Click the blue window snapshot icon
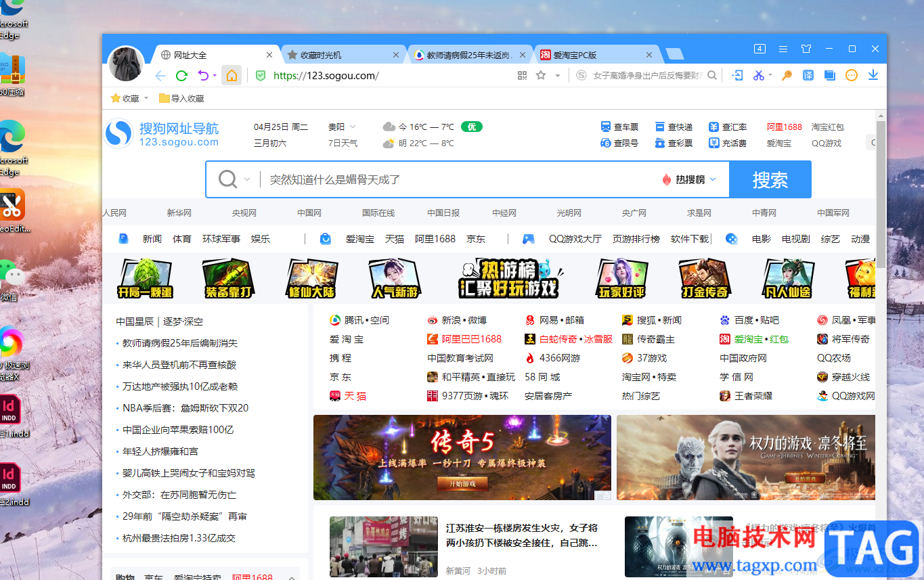This screenshot has width=924, height=580. [830, 76]
